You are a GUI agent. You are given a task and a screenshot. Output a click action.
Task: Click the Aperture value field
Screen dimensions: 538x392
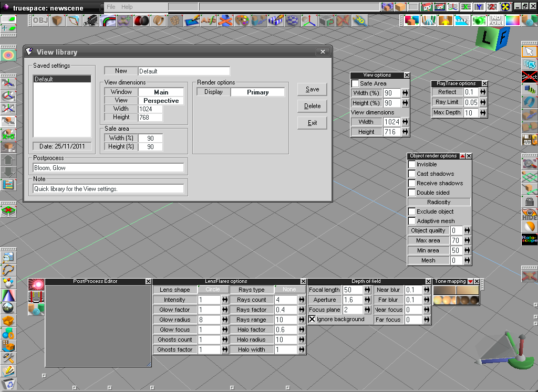tap(353, 300)
